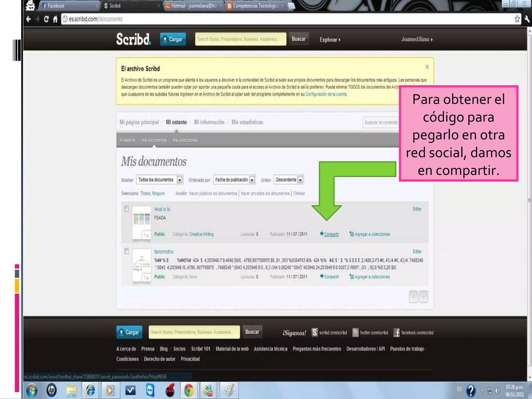The image size is (532, 399).
Task: Click the facebook.com/scribd footer link
Action: 414,332
